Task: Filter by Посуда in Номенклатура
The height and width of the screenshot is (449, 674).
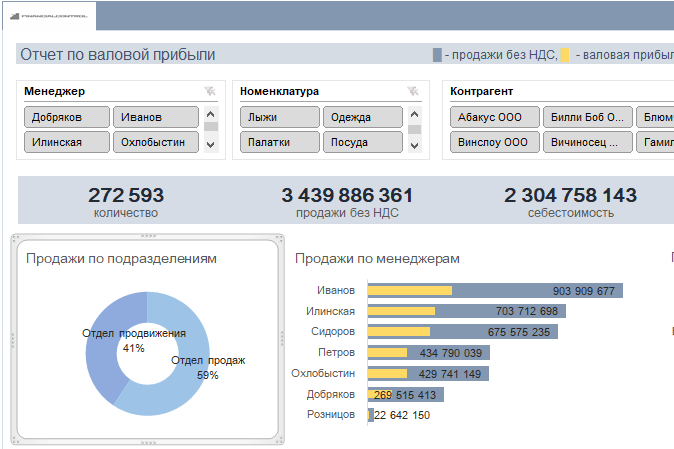Action: (x=363, y=142)
